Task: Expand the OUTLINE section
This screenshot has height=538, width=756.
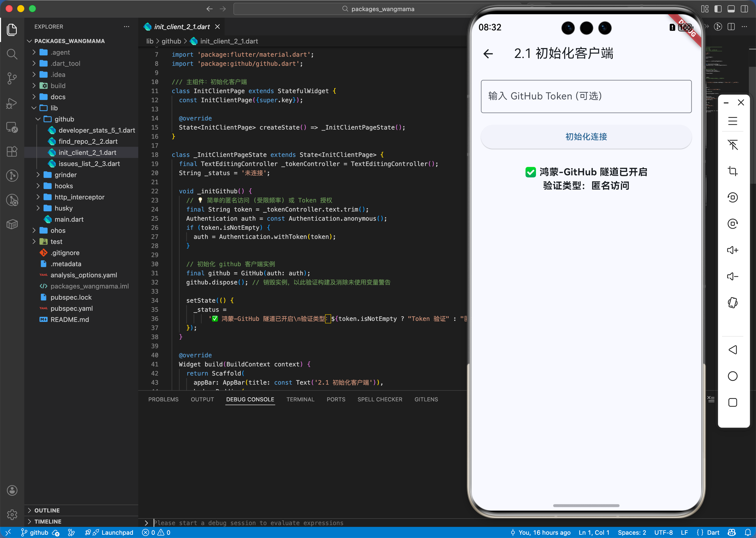Action: pos(47,510)
